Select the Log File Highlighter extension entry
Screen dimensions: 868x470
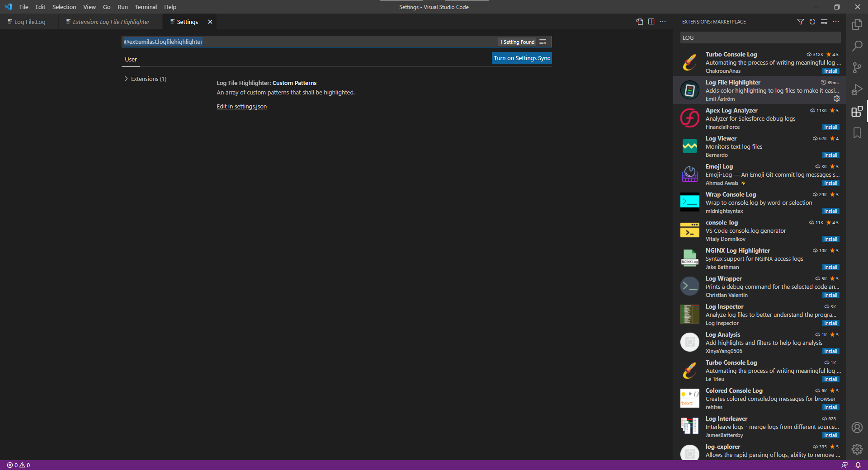(x=759, y=90)
